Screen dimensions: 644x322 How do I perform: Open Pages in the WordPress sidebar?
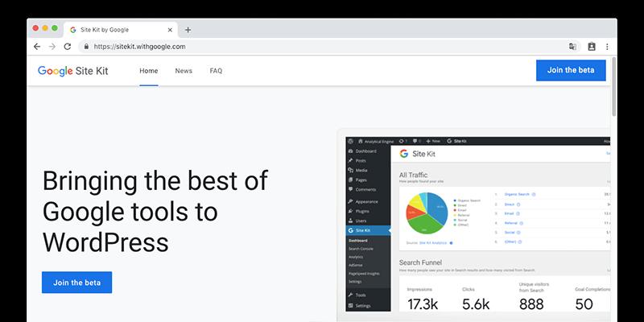(369, 180)
